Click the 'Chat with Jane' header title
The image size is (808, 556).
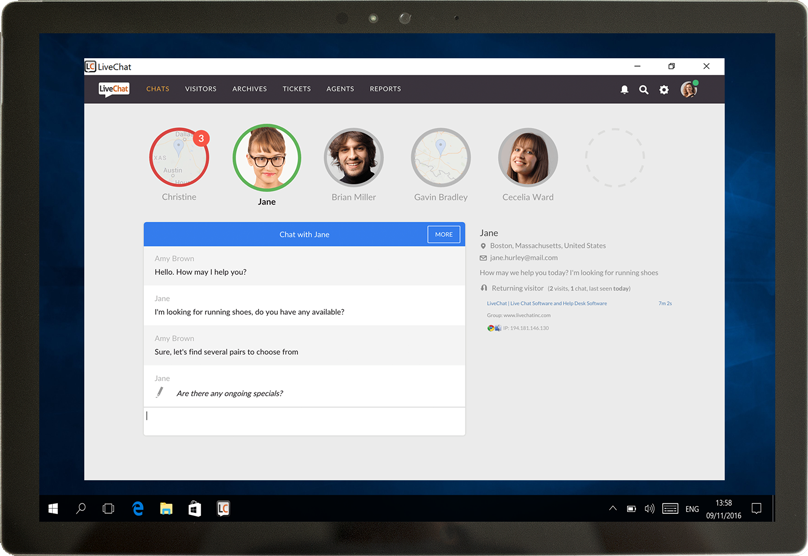[x=304, y=234]
